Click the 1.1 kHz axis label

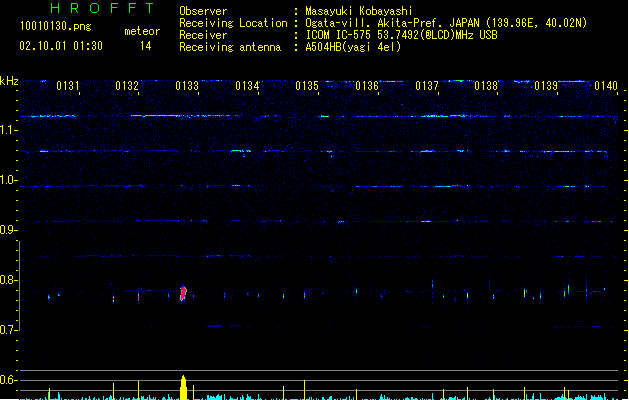click(x=8, y=130)
